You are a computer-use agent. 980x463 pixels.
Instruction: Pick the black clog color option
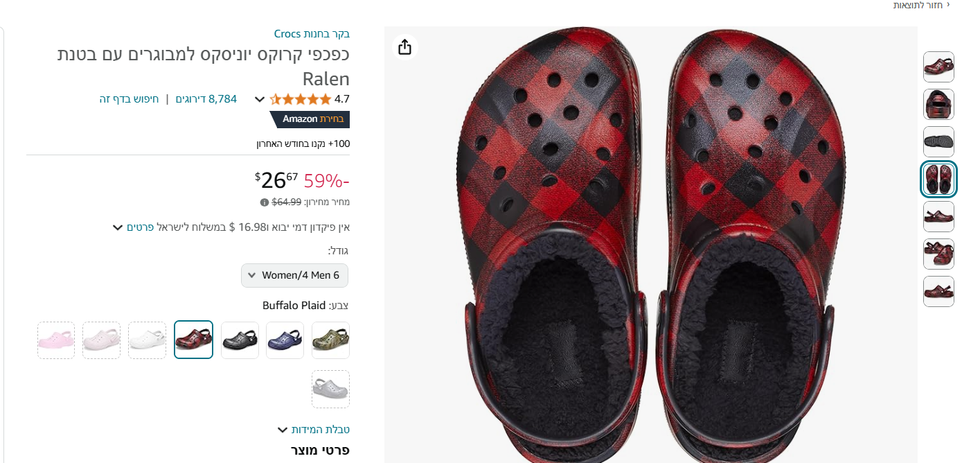pos(240,340)
